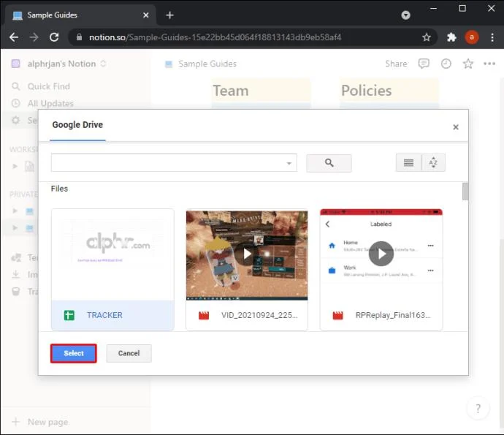
Task: Open All Updates in sidebar
Action: tap(50, 103)
